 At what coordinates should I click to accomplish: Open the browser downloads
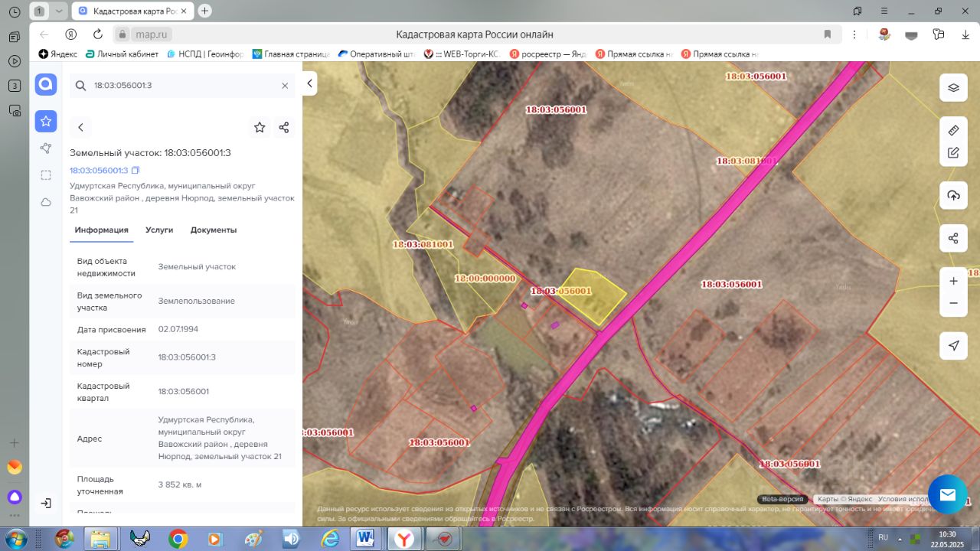(x=965, y=34)
